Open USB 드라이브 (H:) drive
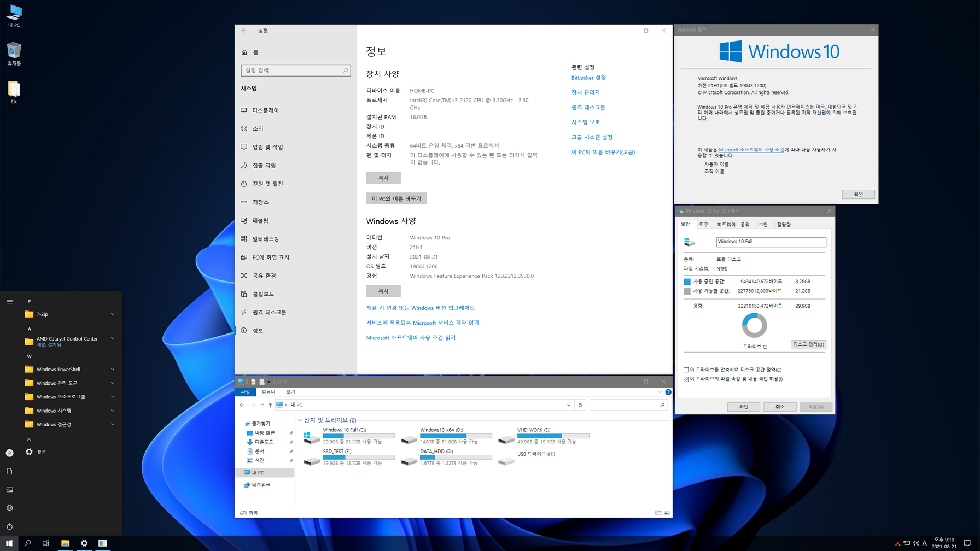 click(x=528, y=458)
